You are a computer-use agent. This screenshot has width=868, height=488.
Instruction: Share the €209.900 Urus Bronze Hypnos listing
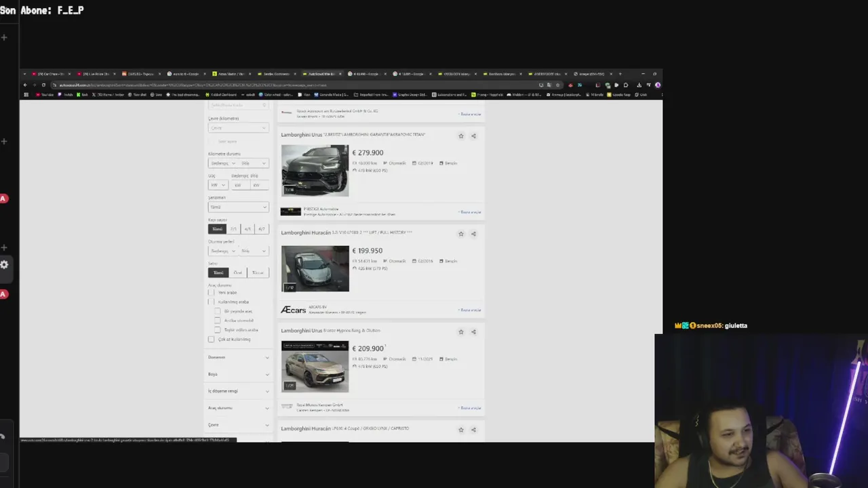[x=473, y=331]
